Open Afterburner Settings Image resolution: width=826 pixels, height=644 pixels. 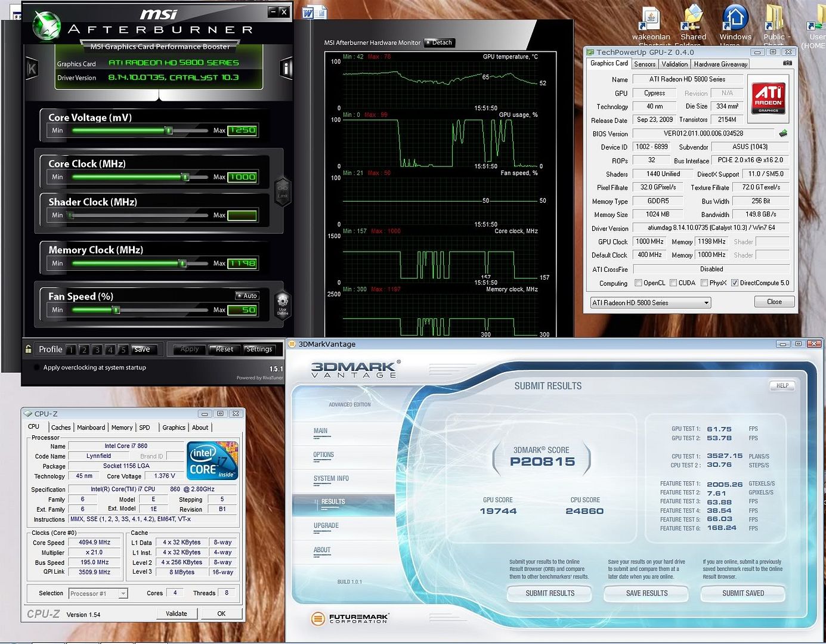tap(259, 349)
